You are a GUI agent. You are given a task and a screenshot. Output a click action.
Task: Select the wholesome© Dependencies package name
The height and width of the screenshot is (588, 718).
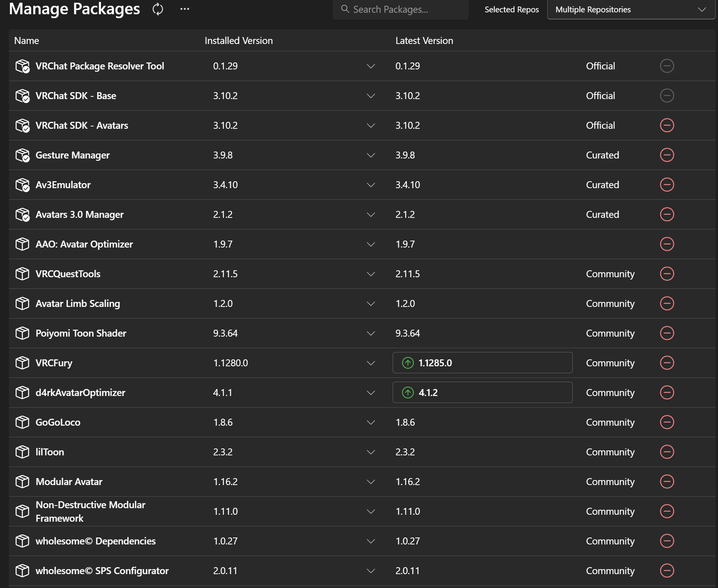click(x=96, y=541)
